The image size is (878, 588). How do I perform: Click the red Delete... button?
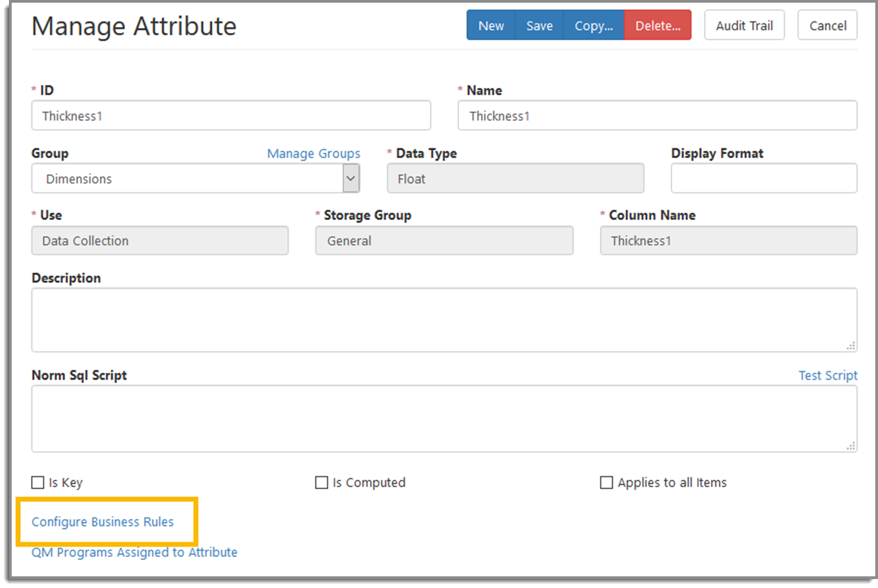click(657, 26)
